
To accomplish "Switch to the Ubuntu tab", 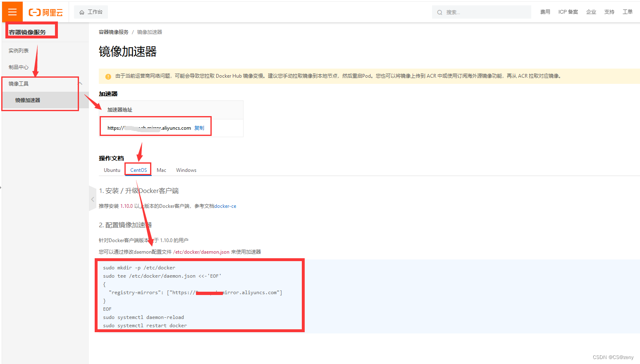I will click(112, 170).
